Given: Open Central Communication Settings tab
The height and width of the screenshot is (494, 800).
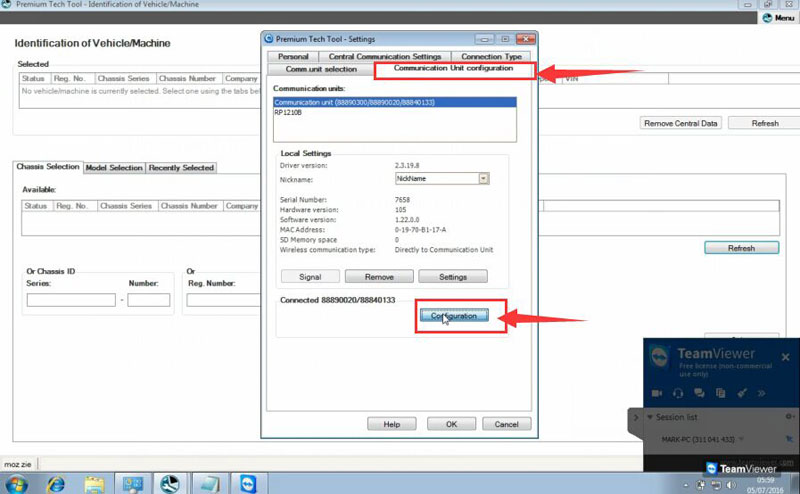Looking at the screenshot, I should [385, 57].
